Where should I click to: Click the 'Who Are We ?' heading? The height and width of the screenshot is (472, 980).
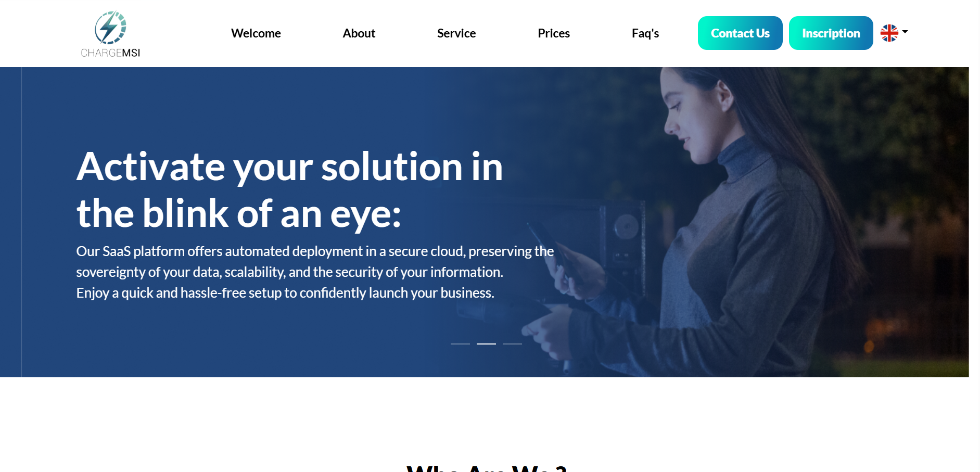[486, 468]
